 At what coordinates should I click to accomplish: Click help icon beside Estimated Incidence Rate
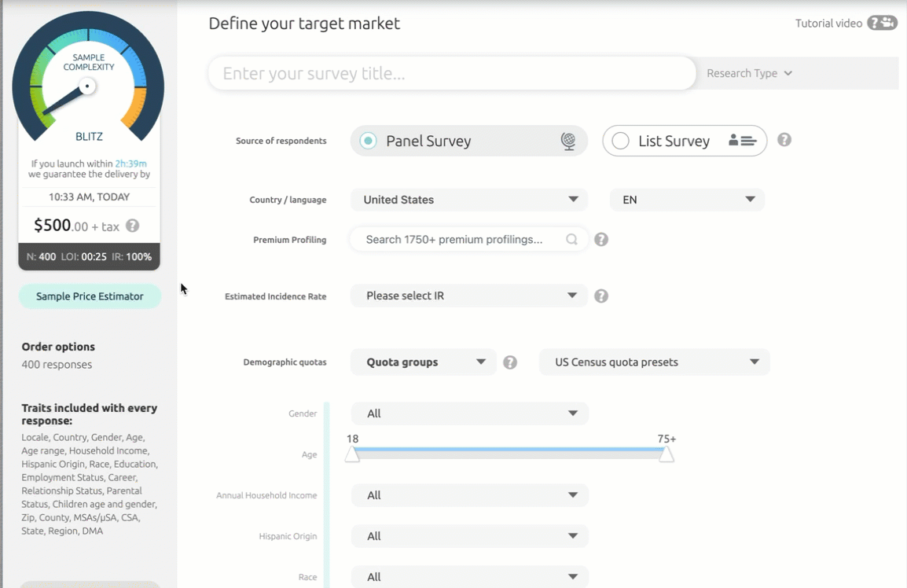pos(601,296)
